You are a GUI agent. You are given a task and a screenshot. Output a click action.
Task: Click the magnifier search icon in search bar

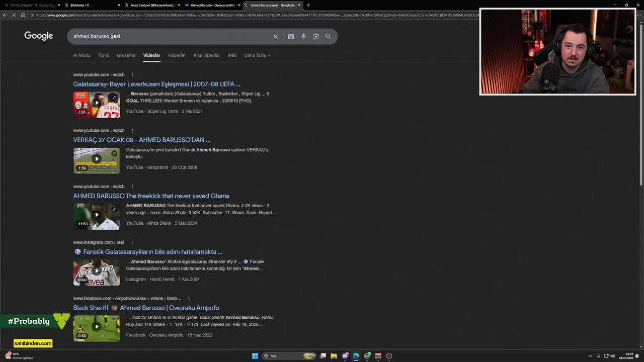[328, 36]
